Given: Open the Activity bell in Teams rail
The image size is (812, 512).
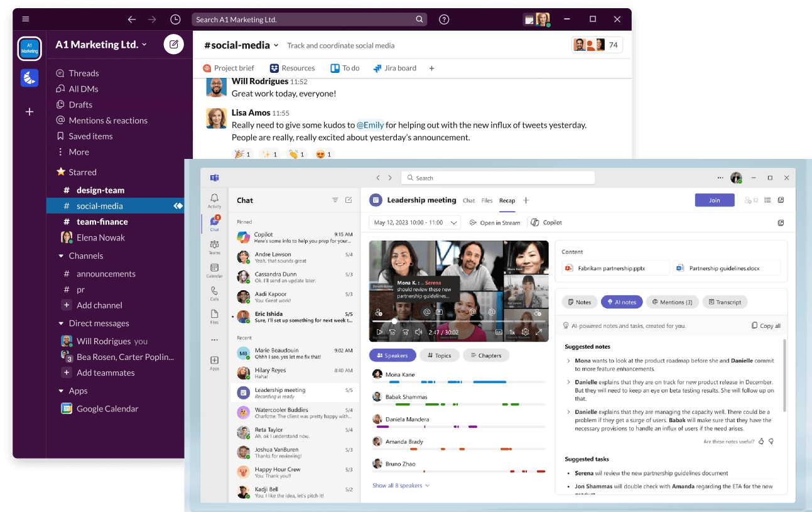Looking at the screenshot, I should pyautogui.click(x=215, y=200).
